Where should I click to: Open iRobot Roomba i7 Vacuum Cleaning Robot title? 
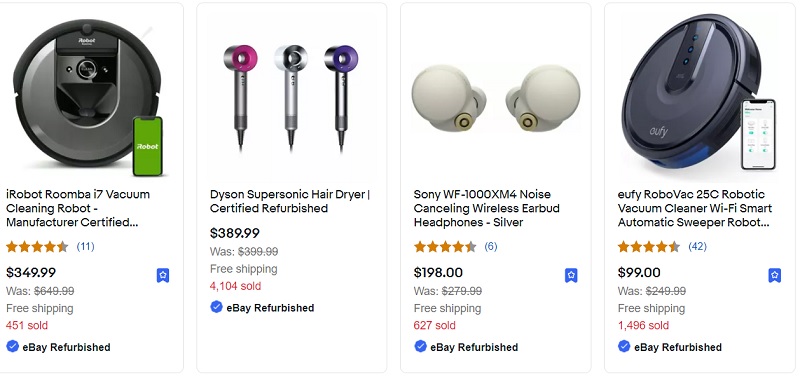pyautogui.click(x=78, y=208)
